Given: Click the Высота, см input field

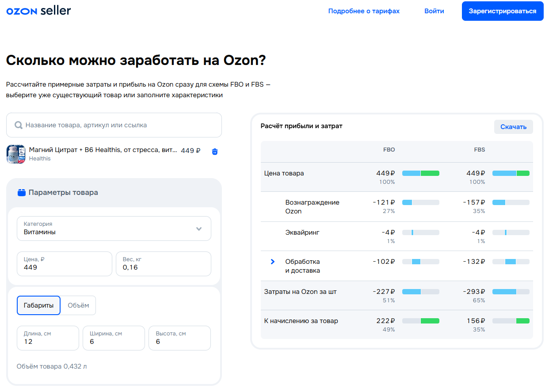Looking at the screenshot, I should (x=180, y=338).
